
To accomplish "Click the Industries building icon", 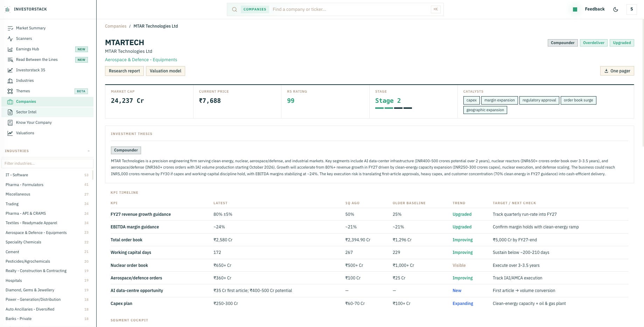I will tap(10, 80).
